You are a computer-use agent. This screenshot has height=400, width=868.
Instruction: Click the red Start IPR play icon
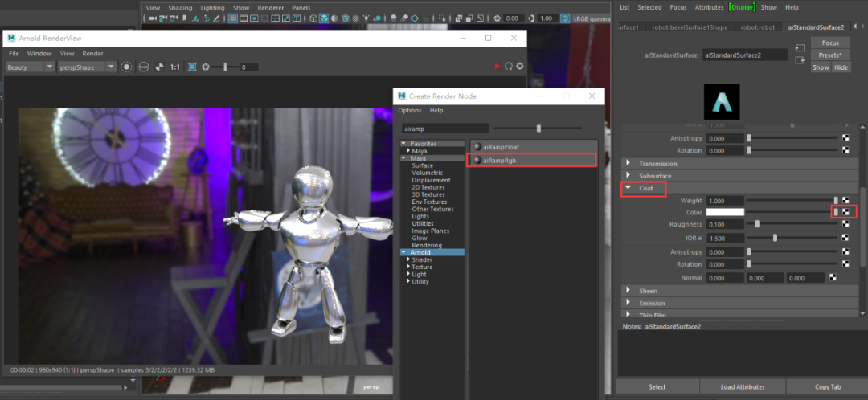(x=497, y=67)
